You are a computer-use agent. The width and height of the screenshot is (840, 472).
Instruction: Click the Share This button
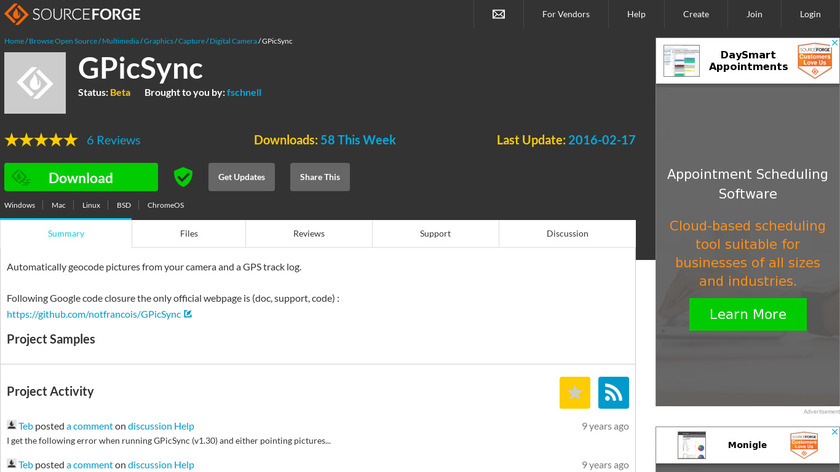tap(320, 177)
